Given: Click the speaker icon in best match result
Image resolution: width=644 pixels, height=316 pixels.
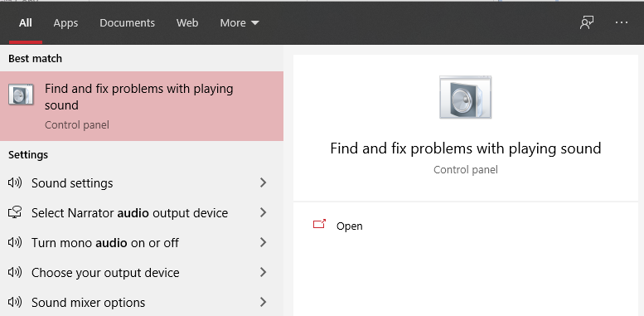Looking at the screenshot, I should point(21,95).
